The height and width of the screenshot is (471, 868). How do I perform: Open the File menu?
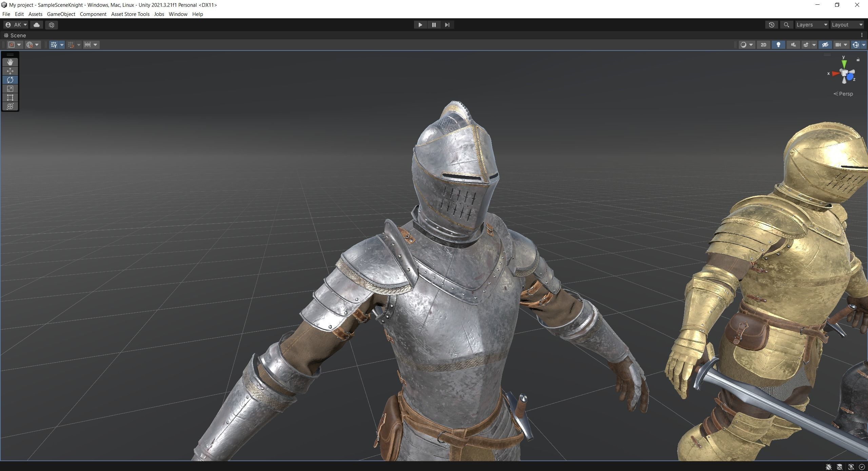6,14
